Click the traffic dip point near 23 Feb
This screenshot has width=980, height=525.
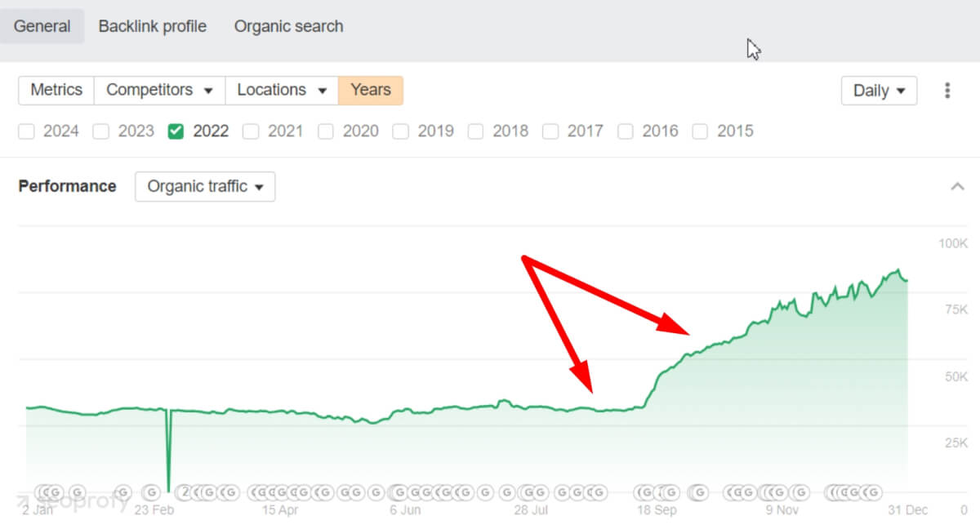[x=169, y=490]
